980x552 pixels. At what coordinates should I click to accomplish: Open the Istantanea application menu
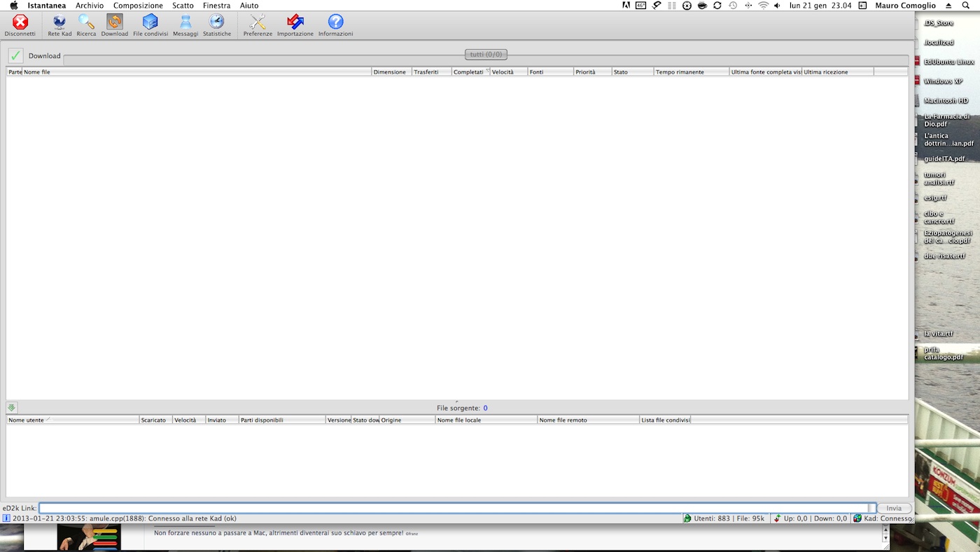pyautogui.click(x=47, y=6)
